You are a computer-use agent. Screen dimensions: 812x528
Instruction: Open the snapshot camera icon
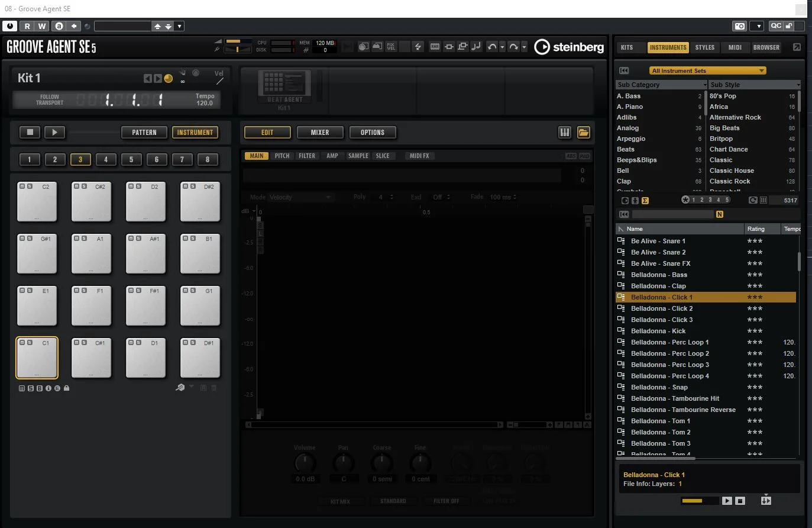tap(739, 26)
